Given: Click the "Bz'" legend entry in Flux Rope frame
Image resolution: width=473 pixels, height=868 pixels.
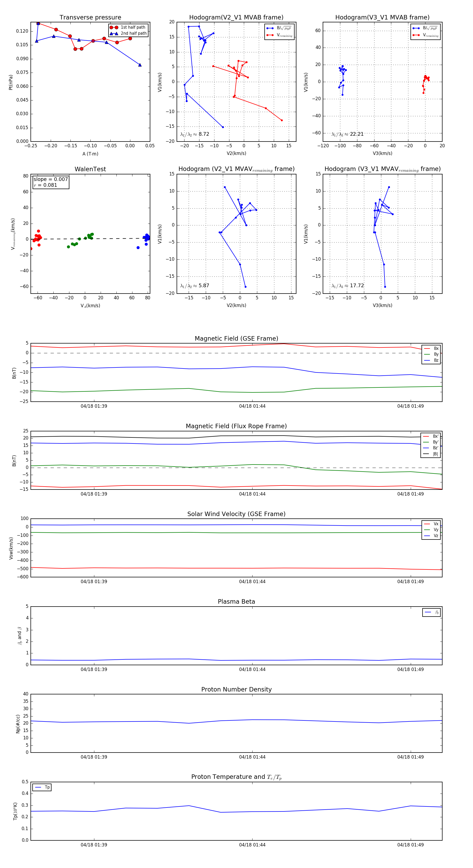Looking at the screenshot, I should pos(431,448).
